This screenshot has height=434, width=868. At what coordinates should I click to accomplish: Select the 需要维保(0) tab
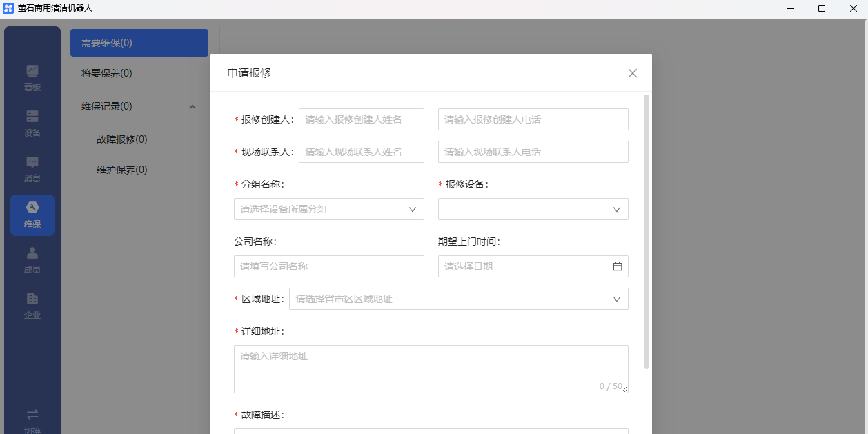(139, 43)
